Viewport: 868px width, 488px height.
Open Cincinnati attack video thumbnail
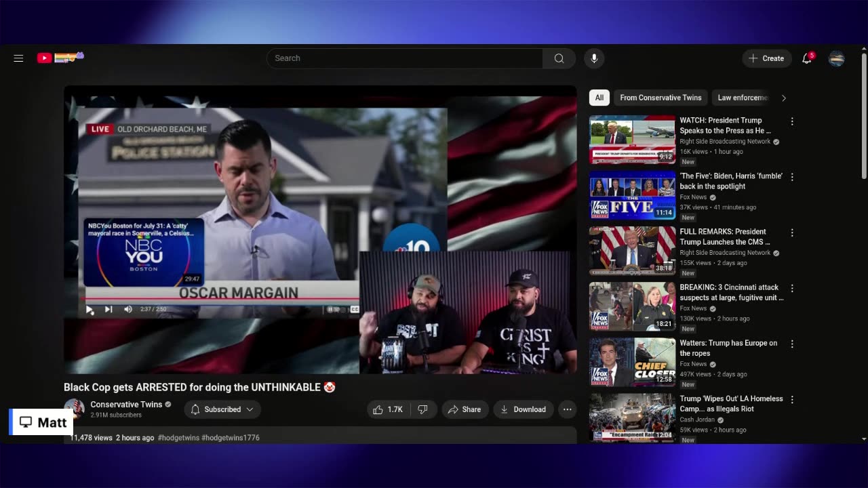coord(632,306)
